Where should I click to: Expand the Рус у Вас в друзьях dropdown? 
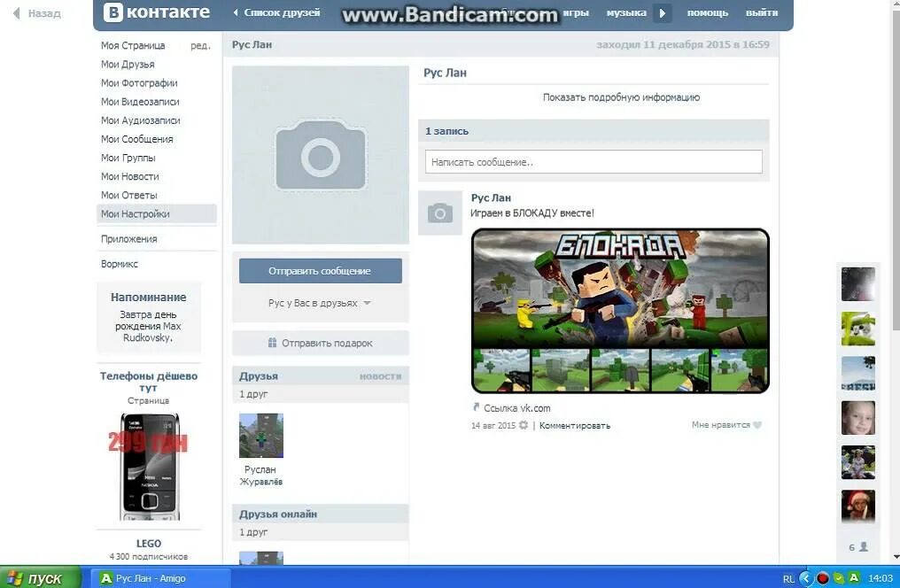320,303
